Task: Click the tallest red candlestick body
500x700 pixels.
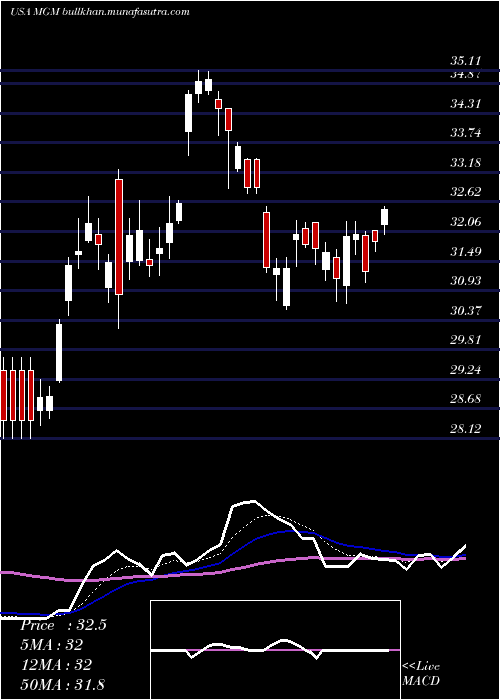Action: 119,237
